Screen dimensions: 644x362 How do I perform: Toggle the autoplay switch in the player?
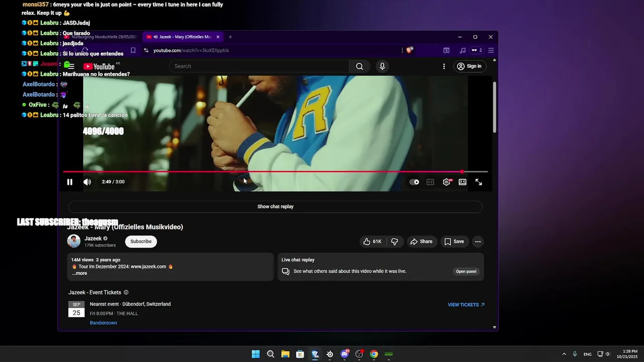(414, 182)
